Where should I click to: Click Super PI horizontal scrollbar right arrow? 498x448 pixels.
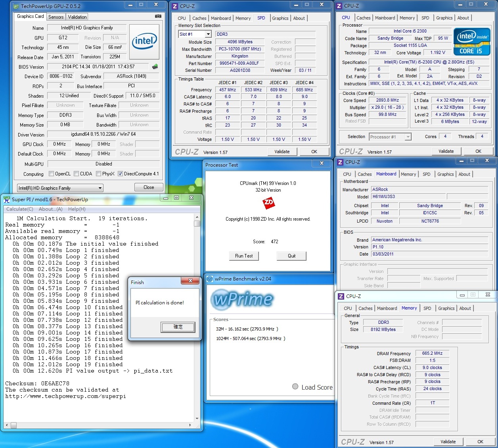(190, 425)
